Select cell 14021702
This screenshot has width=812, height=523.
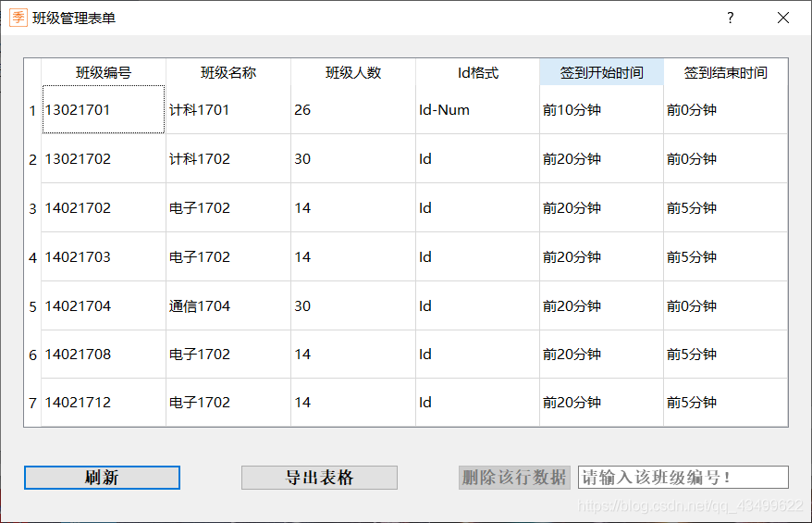(x=104, y=208)
